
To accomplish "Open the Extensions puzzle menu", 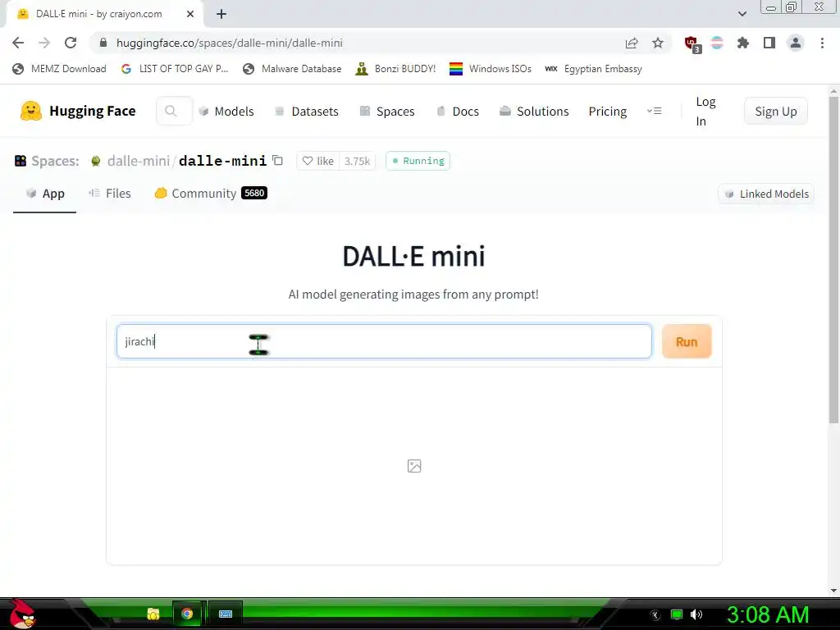I will [x=743, y=43].
